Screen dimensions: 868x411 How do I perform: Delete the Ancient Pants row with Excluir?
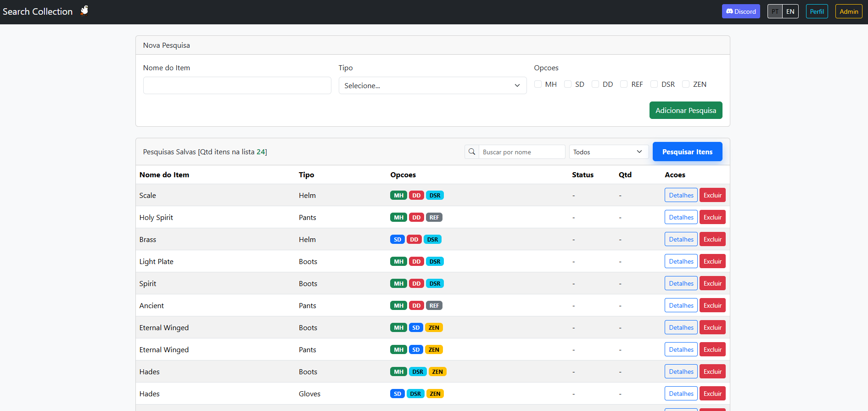click(x=712, y=305)
